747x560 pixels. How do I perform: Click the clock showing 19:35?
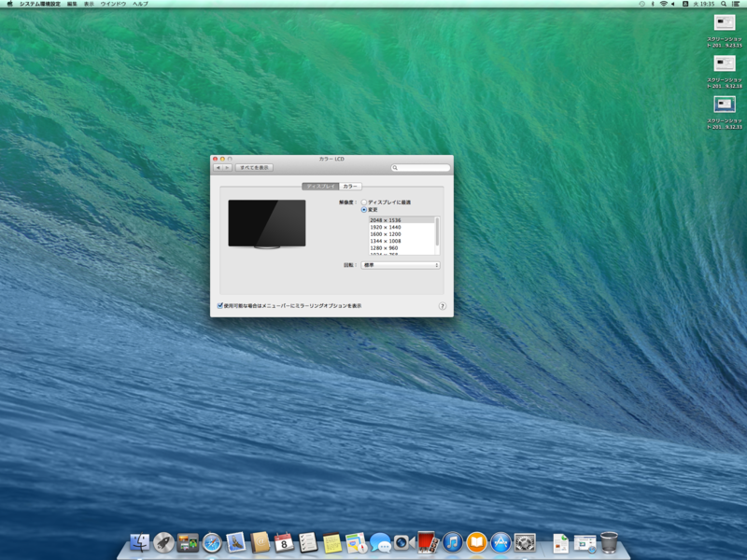(703, 4)
